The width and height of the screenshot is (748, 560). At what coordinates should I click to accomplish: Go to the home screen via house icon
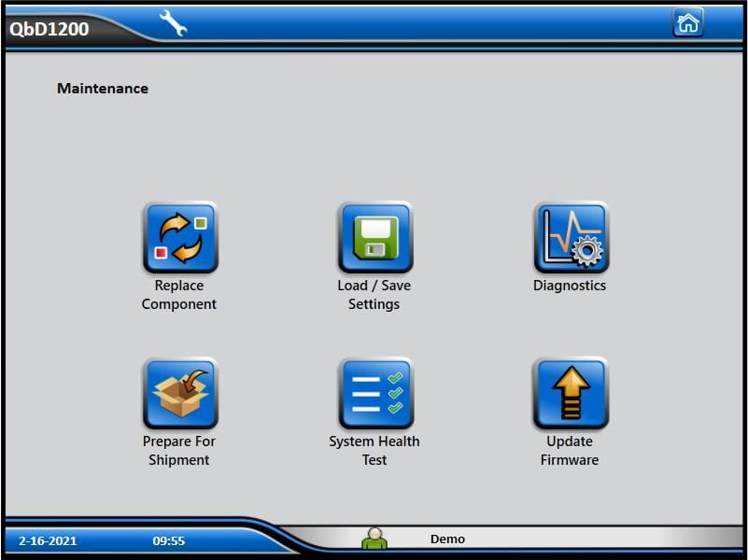click(688, 23)
